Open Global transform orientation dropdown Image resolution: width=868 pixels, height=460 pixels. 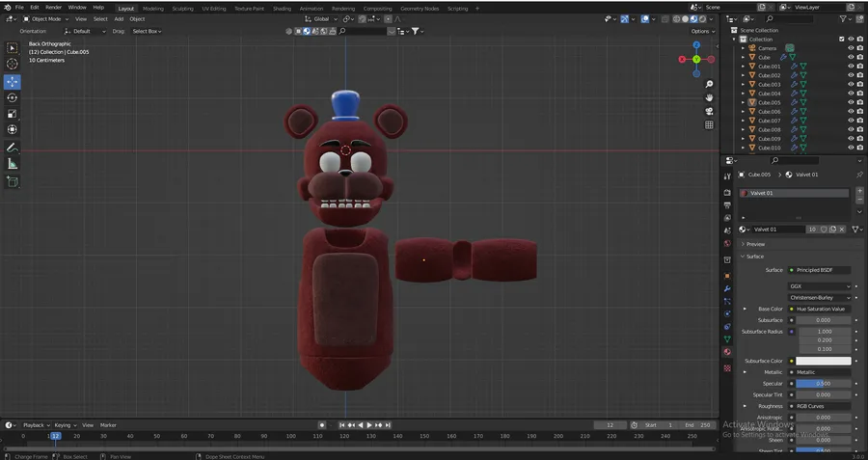point(321,19)
